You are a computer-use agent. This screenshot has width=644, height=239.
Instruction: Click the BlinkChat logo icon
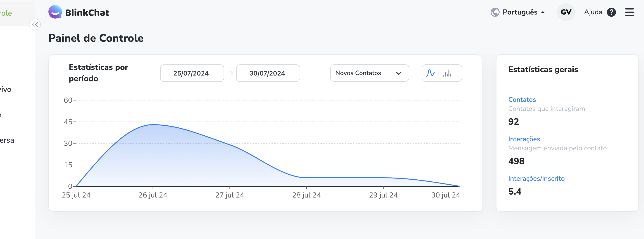(x=55, y=12)
